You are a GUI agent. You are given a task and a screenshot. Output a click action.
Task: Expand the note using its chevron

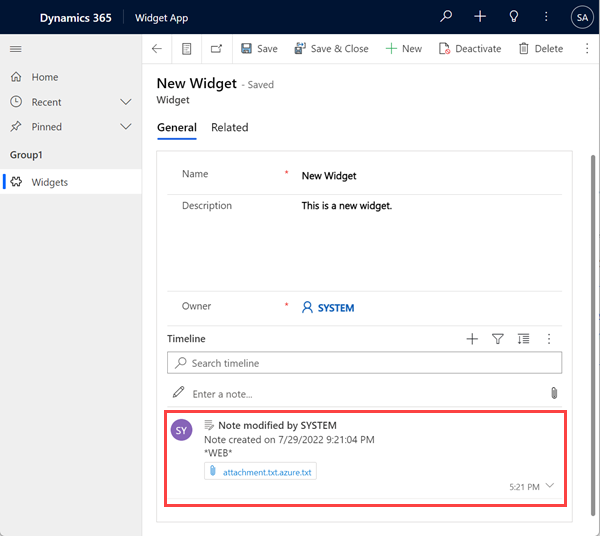click(x=549, y=485)
